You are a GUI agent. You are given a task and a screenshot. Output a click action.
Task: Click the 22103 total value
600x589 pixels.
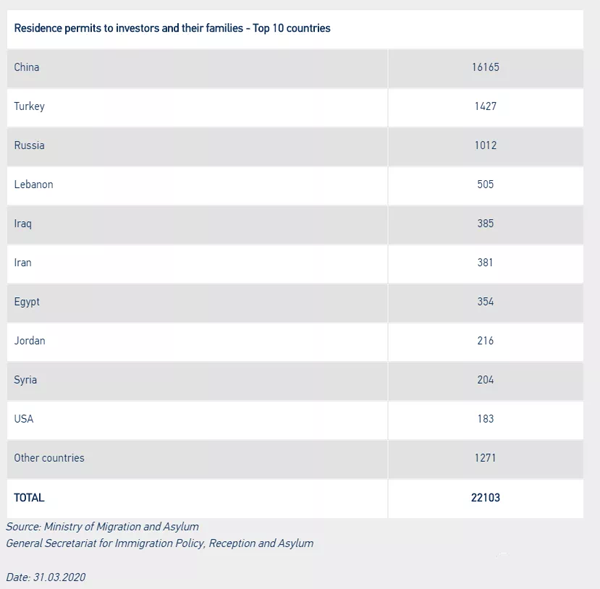(485, 497)
